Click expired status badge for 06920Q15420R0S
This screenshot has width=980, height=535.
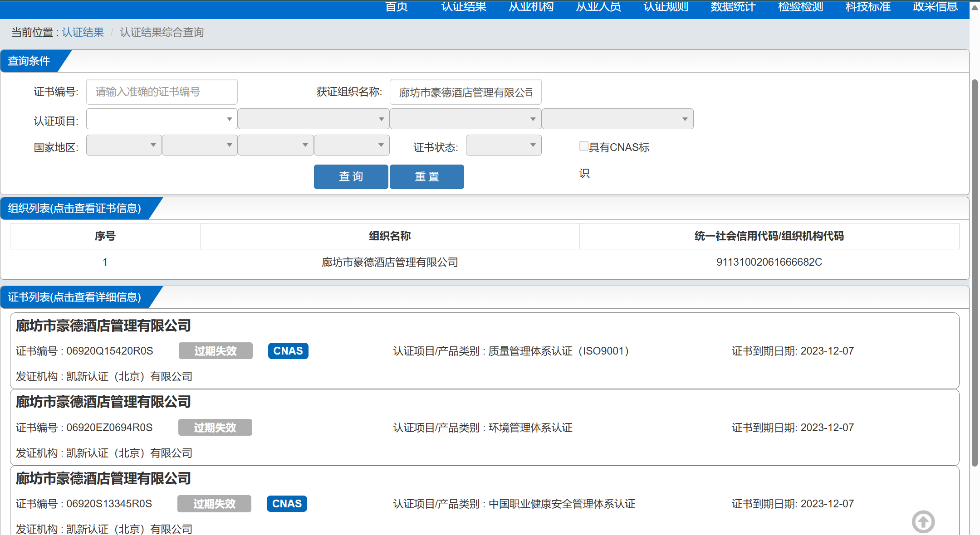(x=216, y=351)
